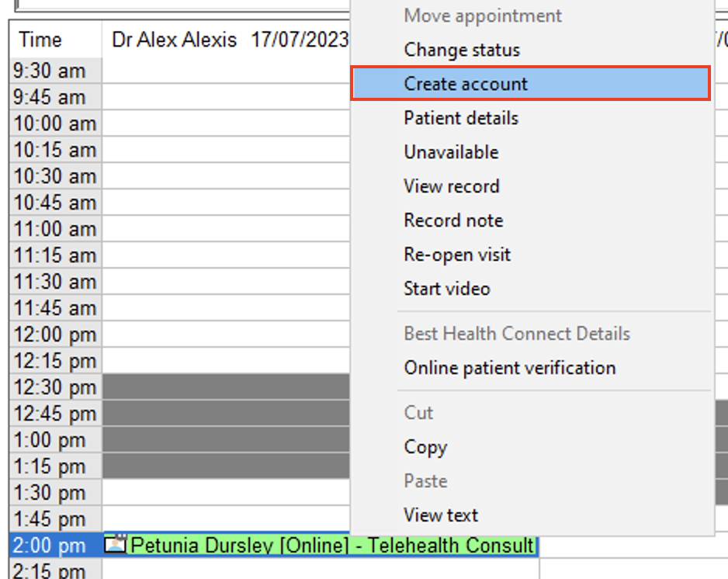Viewport: 728px width, 579px height.
Task: Click the telehealth icon beside Petunia Dursley
Action: coord(115,546)
